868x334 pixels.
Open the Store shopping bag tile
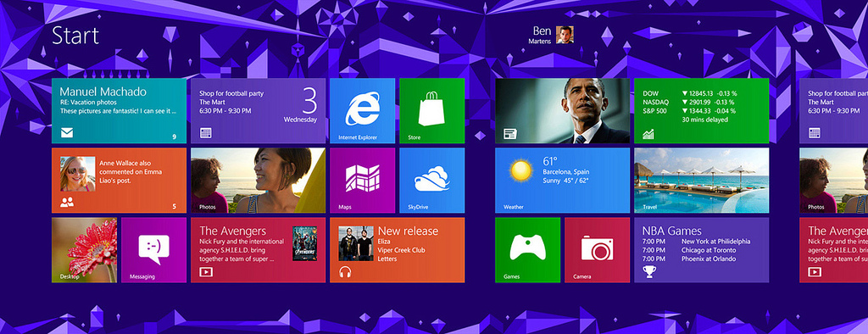pyautogui.click(x=431, y=111)
